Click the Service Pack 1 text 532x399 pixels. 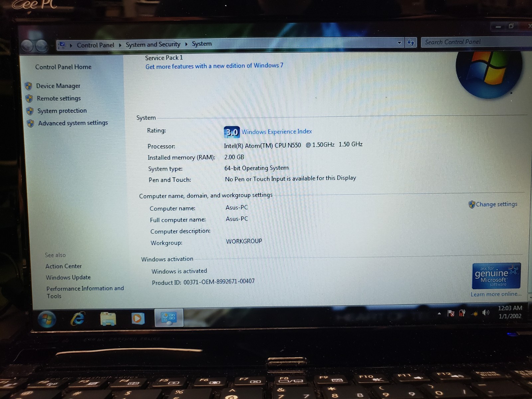click(x=164, y=58)
